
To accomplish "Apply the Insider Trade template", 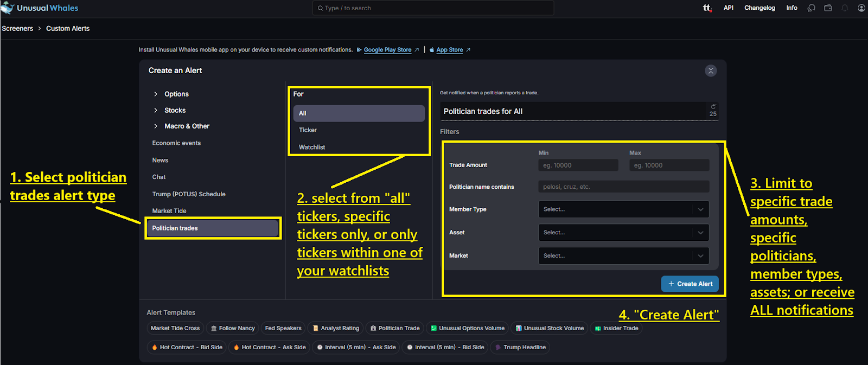I will (x=616, y=328).
